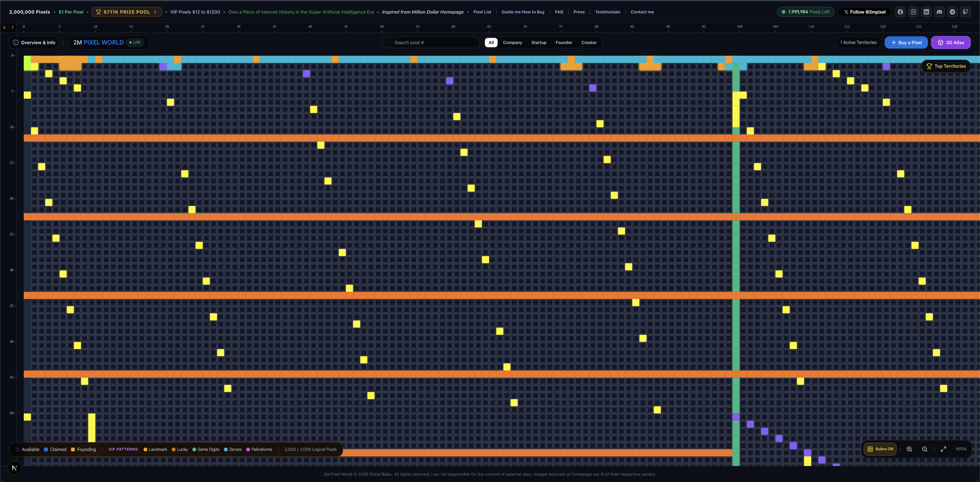980x482 pixels.
Task: Open the Telegram social link
Action: 952,12
